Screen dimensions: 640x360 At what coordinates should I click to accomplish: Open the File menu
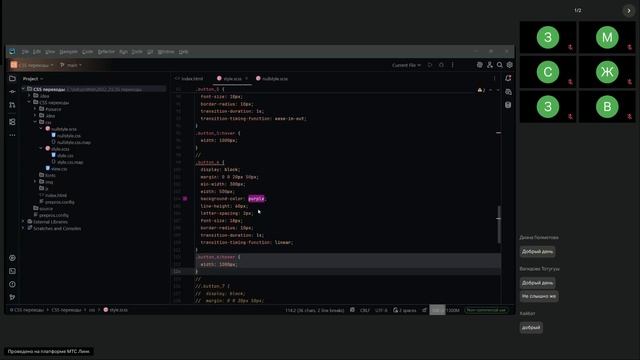point(25,52)
